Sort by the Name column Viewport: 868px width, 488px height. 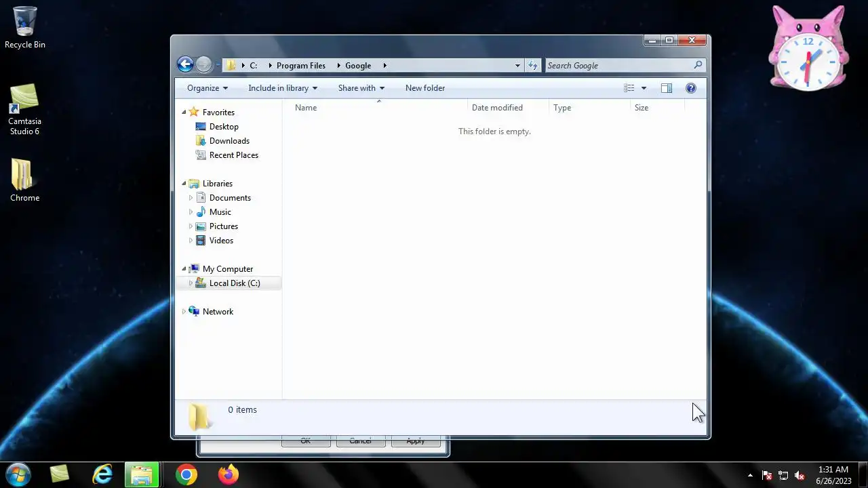pos(378,108)
